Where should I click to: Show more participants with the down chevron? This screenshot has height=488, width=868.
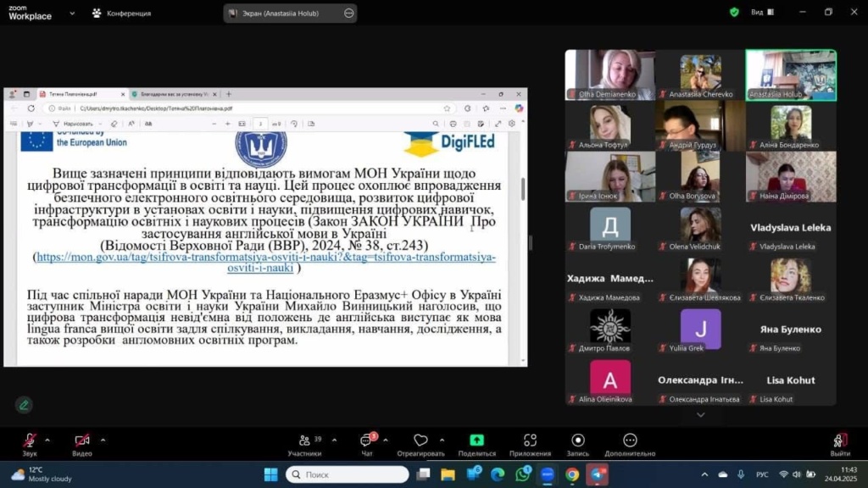700,415
